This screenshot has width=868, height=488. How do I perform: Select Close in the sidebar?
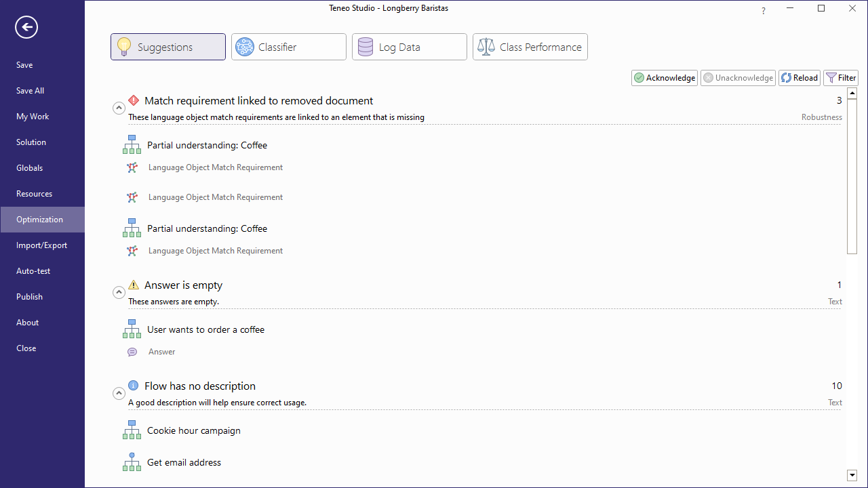point(42,348)
